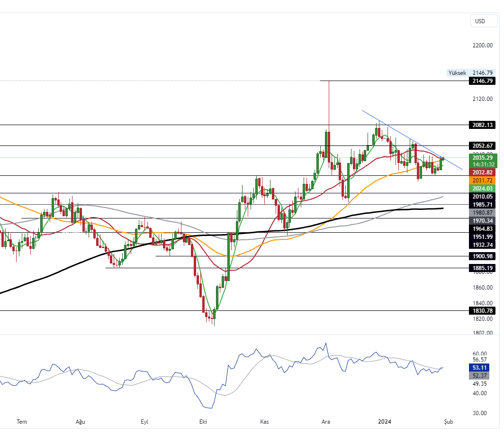Select the 1900.98 support level label
Screen dimensions: 504x445
tap(482, 256)
